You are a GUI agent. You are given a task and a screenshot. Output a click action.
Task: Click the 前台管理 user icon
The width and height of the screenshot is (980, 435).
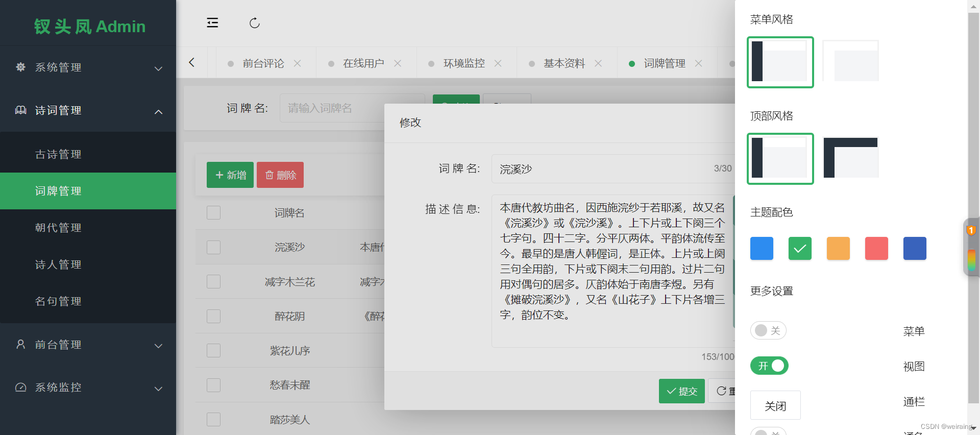(20, 344)
